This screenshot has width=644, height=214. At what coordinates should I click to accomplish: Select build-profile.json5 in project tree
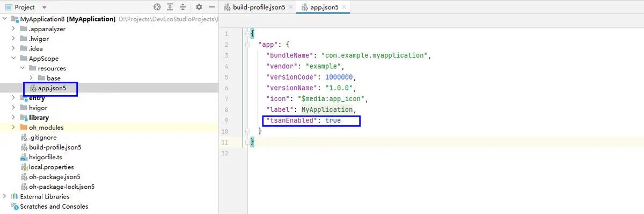(x=55, y=147)
